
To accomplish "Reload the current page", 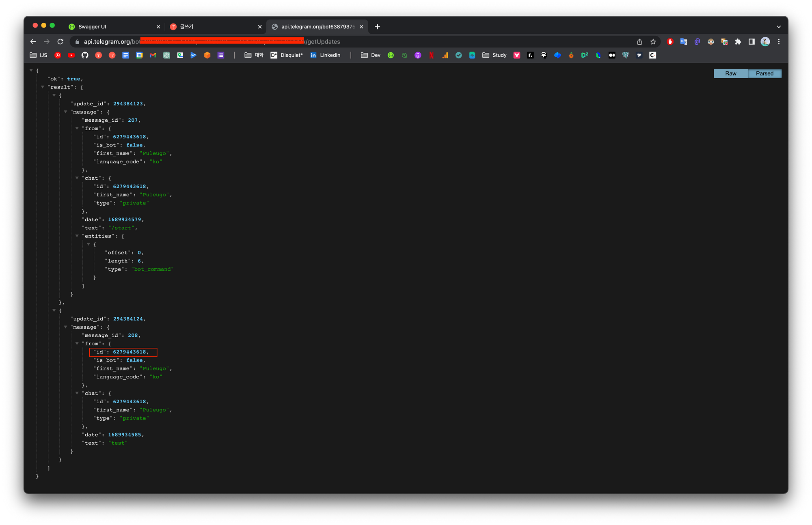I will [x=60, y=42].
